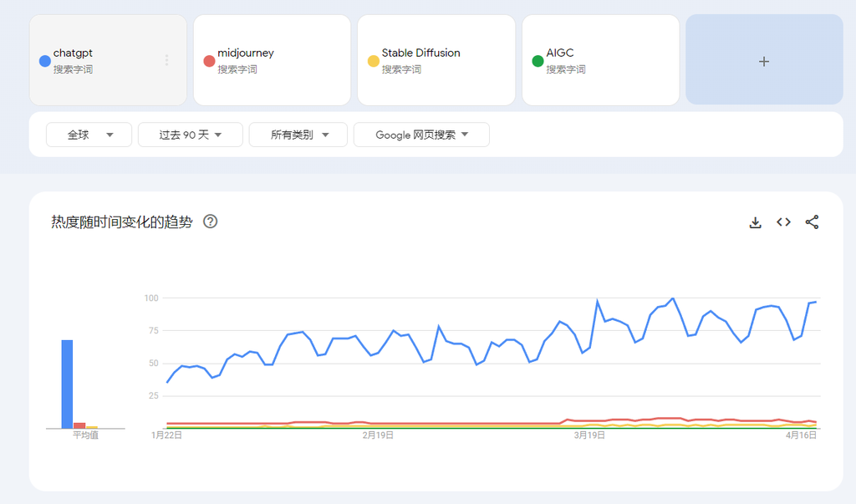Screen dimensions: 856x504
Task: Click the download CSV icon
Action: point(755,222)
